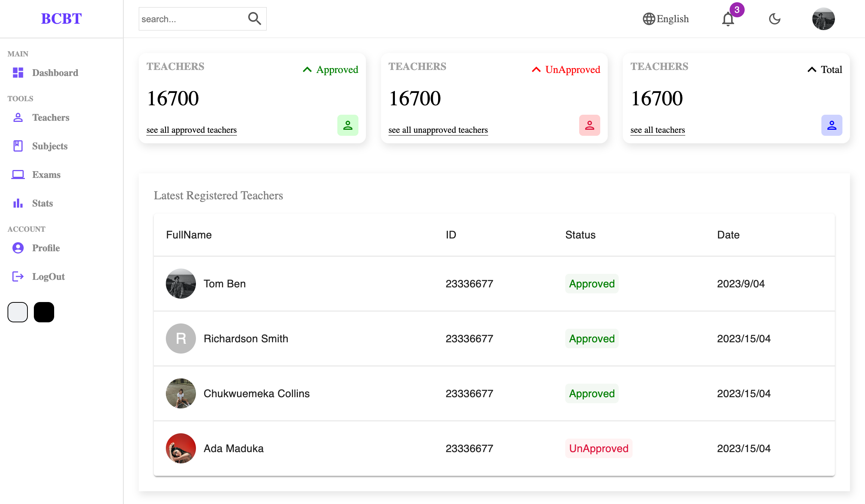Viewport: 865px width, 504px height.
Task: Select the light theme swatch
Action: (x=18, y=312)
